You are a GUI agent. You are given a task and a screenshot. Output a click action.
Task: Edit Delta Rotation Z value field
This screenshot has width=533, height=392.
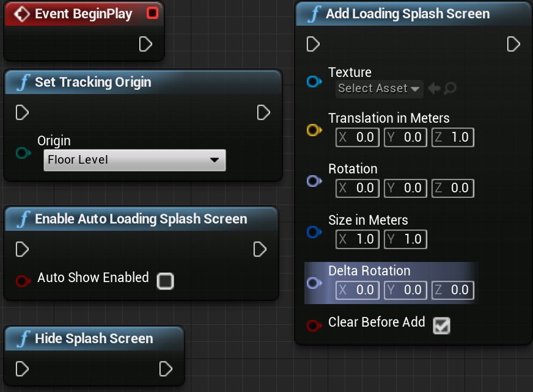[453, 290]
